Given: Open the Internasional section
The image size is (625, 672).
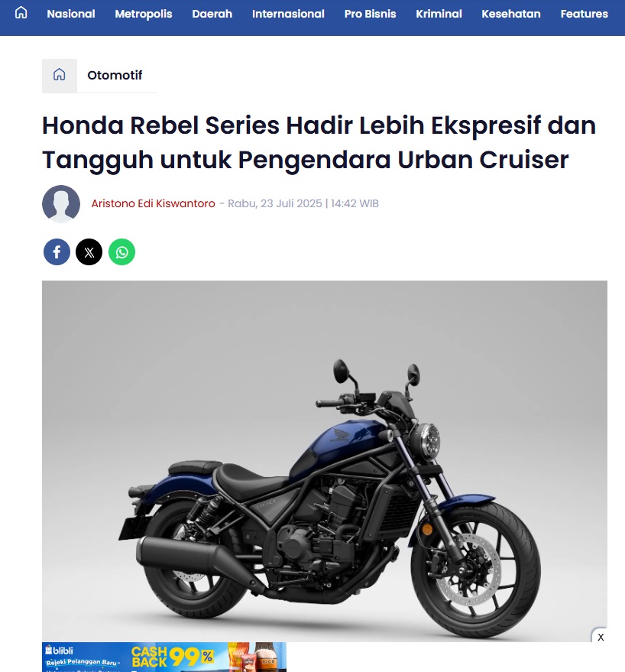Looking at the screenshot, I should pyautogui.click(x=288, y=14).
